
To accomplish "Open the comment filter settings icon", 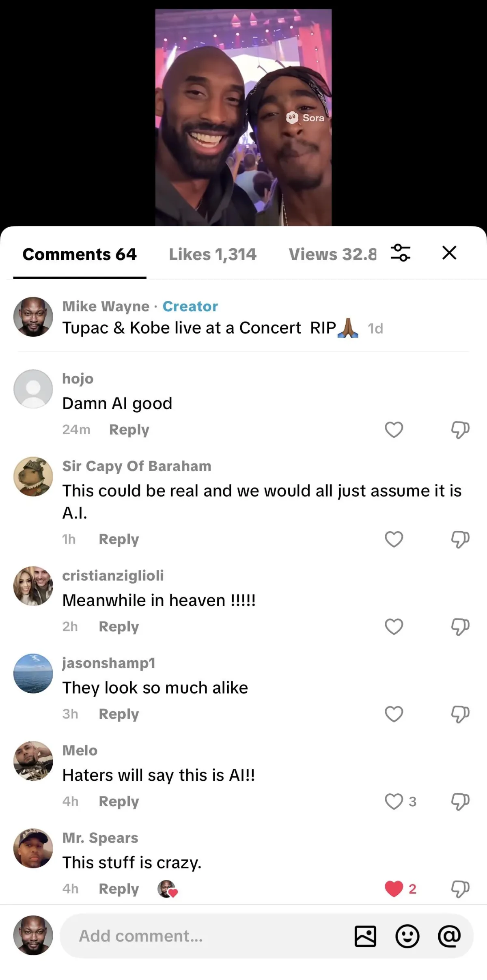I will pyautogui.click(x=400, y=253).
